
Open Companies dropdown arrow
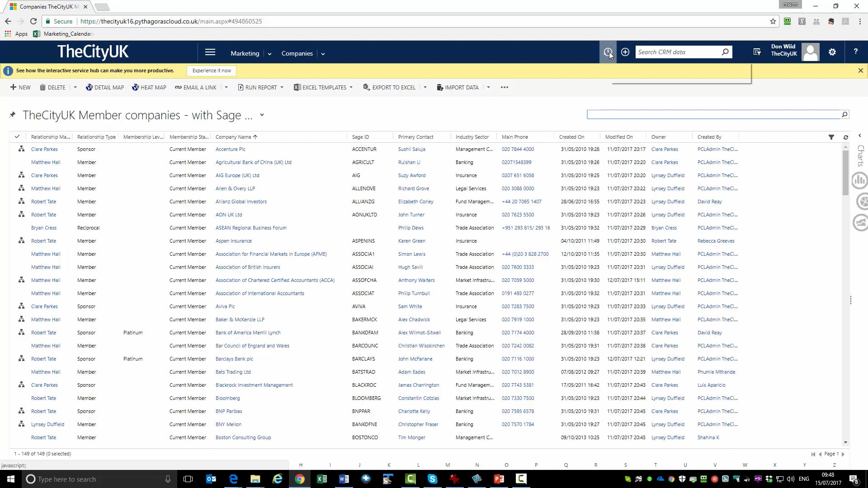(x=323, y=54)
